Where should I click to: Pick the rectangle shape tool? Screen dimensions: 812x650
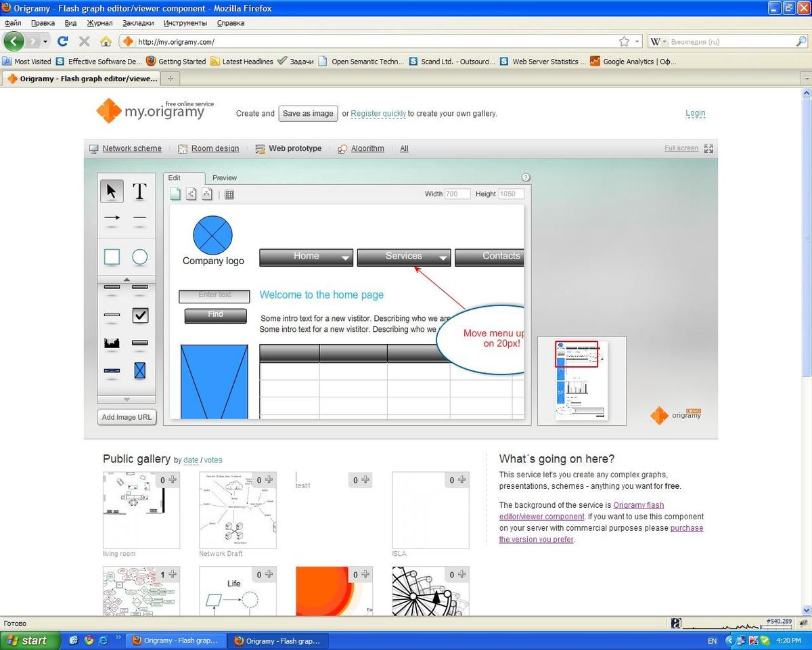pyautogui.click(x=111, y=257)
